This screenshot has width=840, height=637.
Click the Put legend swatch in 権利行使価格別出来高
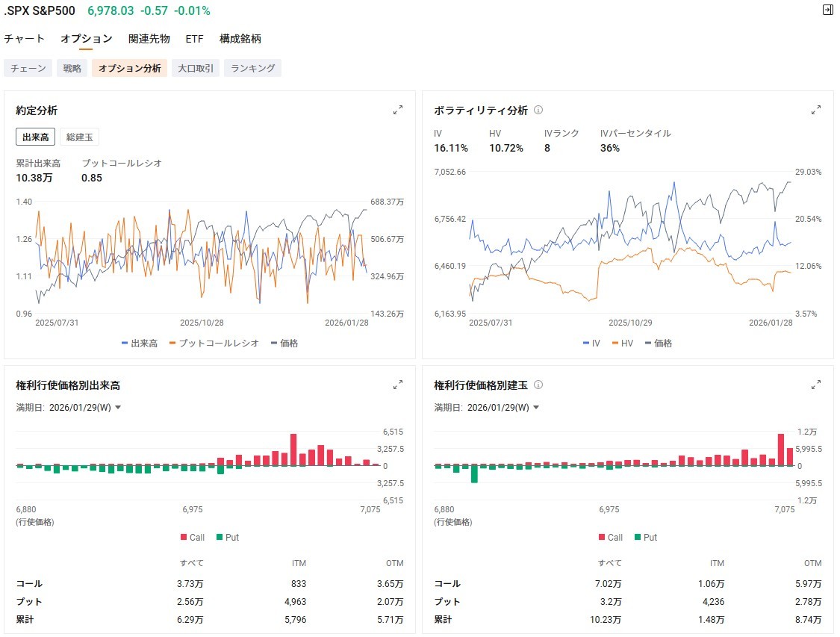click(220, 538)
